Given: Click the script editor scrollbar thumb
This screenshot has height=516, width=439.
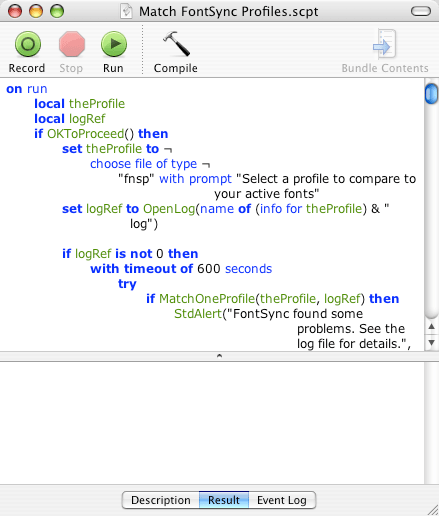Looking at the screenshot, I should pos(431,94).
